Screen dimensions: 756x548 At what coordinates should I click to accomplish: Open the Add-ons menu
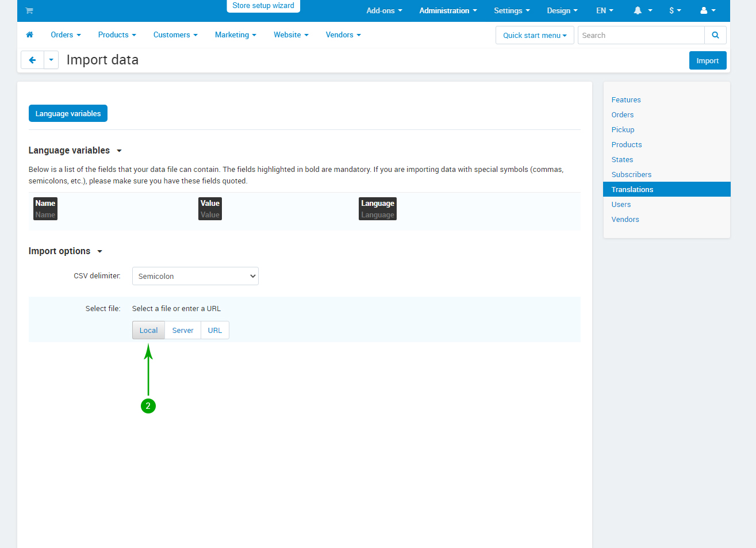[384, 10]
